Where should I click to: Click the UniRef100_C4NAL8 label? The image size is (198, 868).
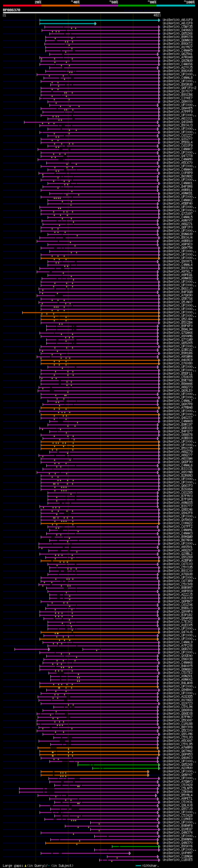(177, 78)
